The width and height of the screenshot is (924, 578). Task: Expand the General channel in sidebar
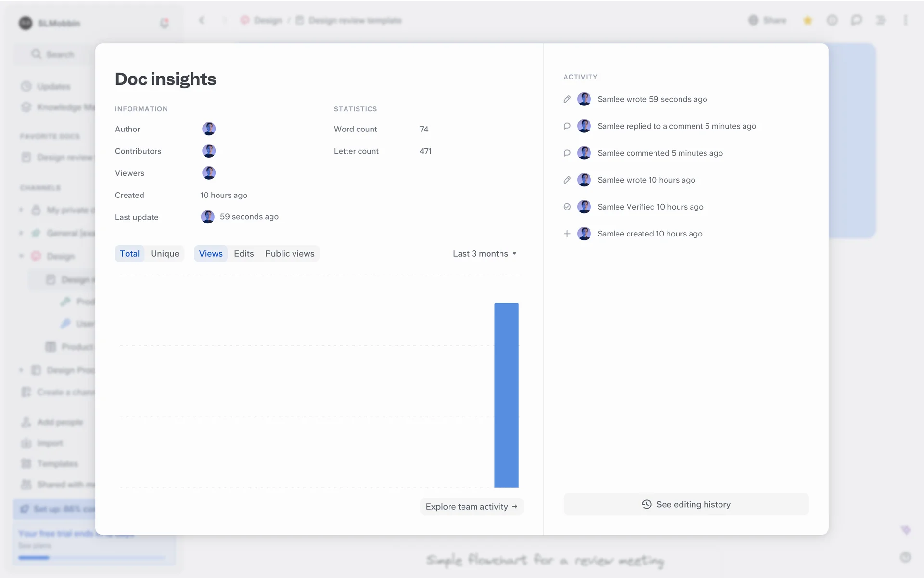pyautogui.click(x=22, y=233)
